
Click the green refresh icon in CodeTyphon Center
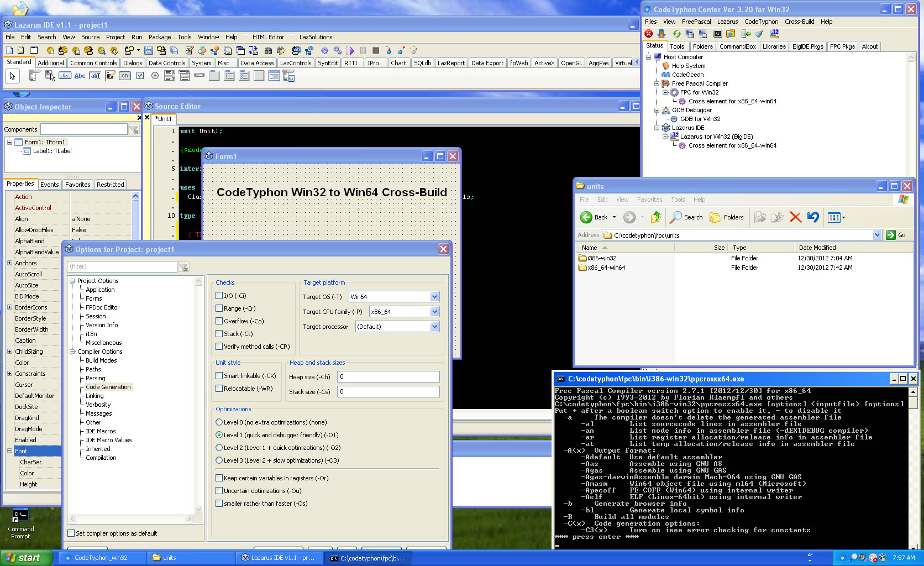[676, 34]
